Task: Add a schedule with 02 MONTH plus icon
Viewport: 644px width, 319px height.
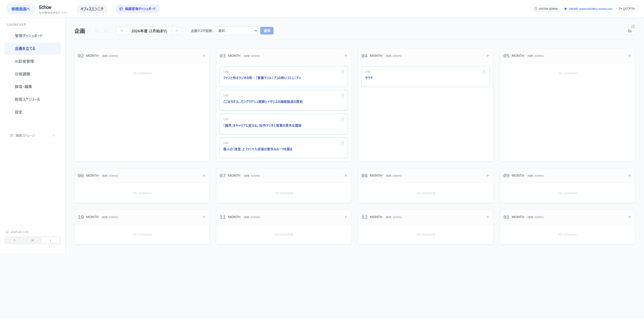Action: tap(204, 56)
